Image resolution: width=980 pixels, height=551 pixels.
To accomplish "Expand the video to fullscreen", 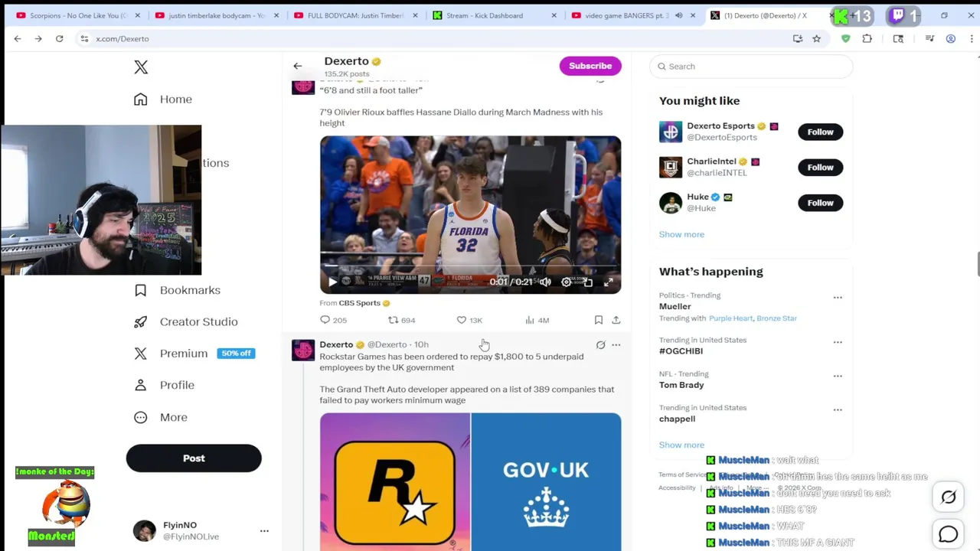I will click(x=609, y=282).
